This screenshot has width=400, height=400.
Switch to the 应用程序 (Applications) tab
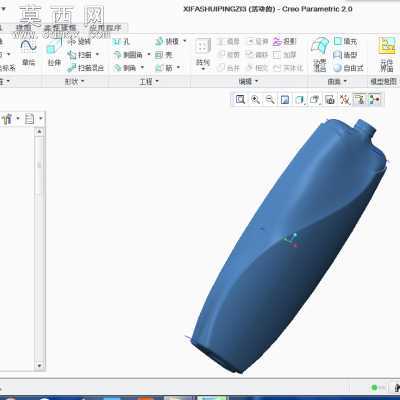pyautogui.click(x=106, y=28)
